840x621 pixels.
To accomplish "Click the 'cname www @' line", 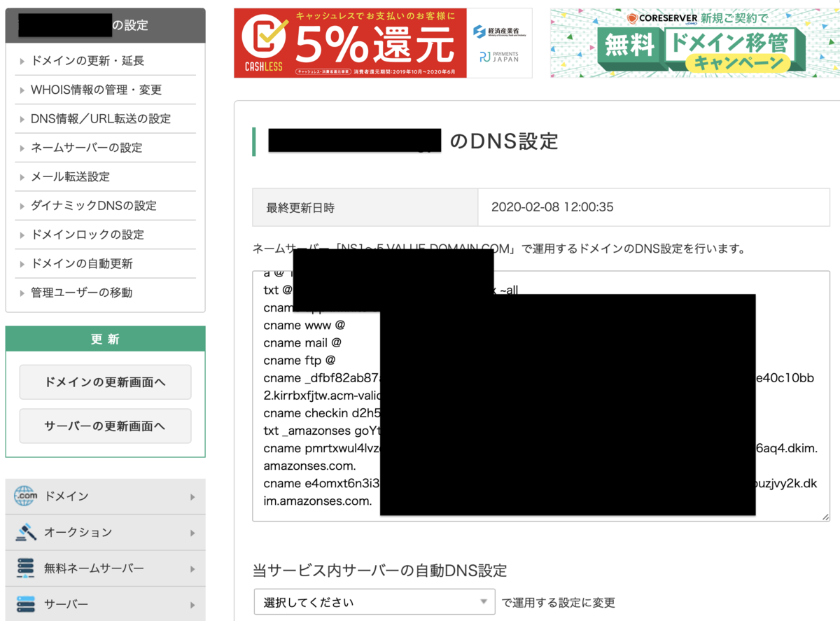I will click(304, 326).
